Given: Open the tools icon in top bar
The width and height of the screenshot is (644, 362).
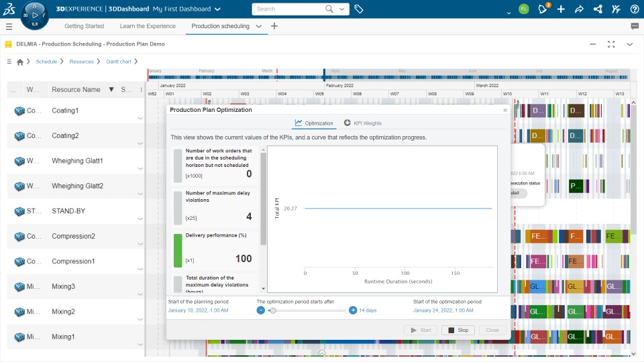Looking at the screenshot, I should click(616, 9).
